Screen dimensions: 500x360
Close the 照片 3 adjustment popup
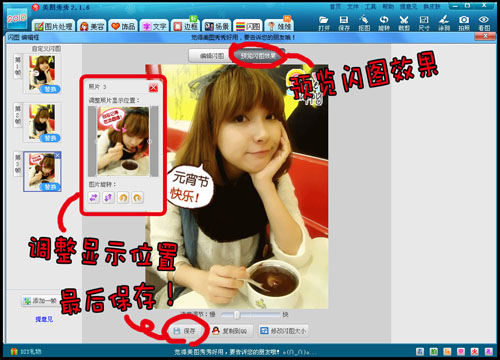point(153,88)
